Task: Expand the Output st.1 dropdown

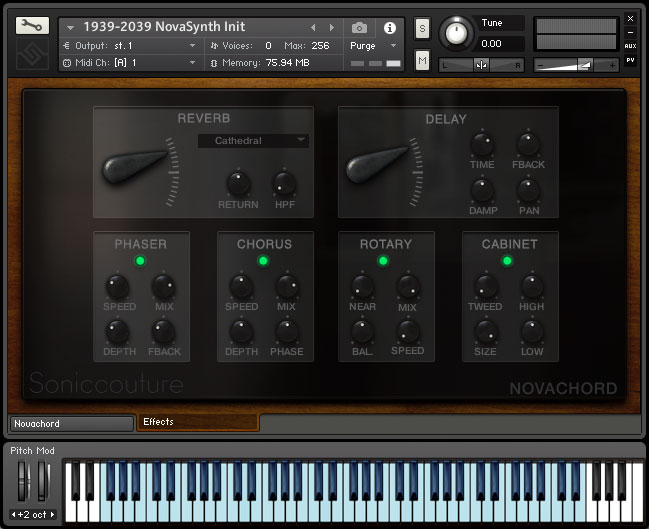Action: tap(130, 46)
